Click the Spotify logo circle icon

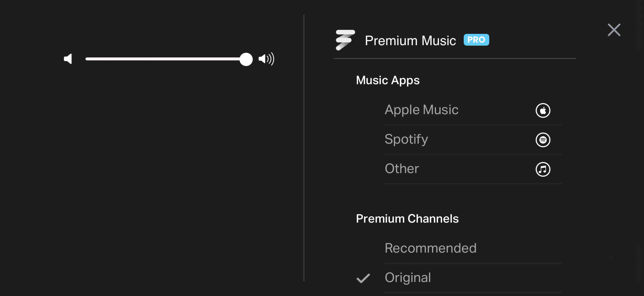(543, 140)
